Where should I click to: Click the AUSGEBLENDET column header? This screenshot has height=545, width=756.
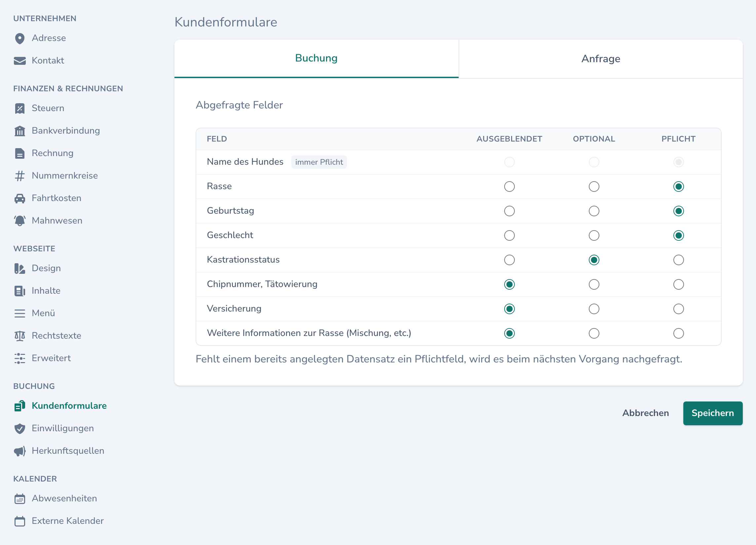[509, 139]
